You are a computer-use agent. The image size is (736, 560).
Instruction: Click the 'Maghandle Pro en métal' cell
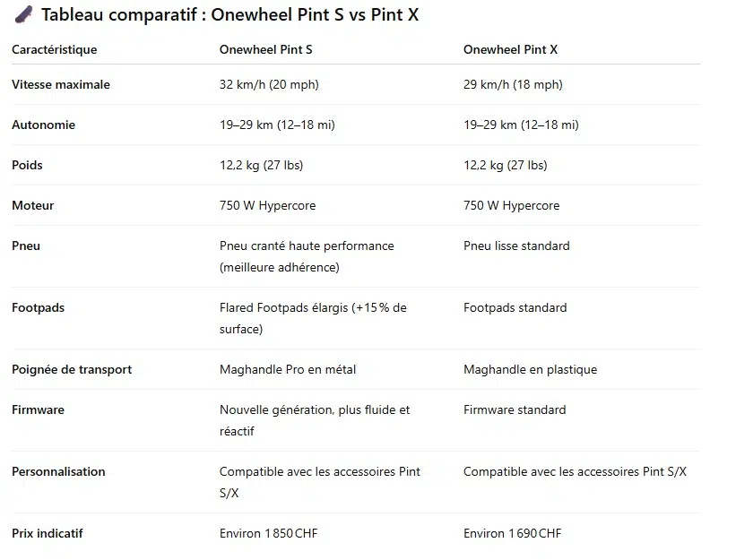coord(288,369)
